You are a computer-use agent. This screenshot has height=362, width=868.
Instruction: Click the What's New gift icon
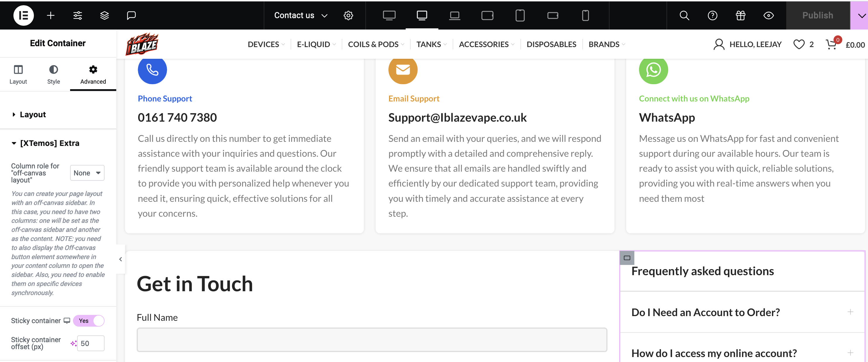pos(740,15)
